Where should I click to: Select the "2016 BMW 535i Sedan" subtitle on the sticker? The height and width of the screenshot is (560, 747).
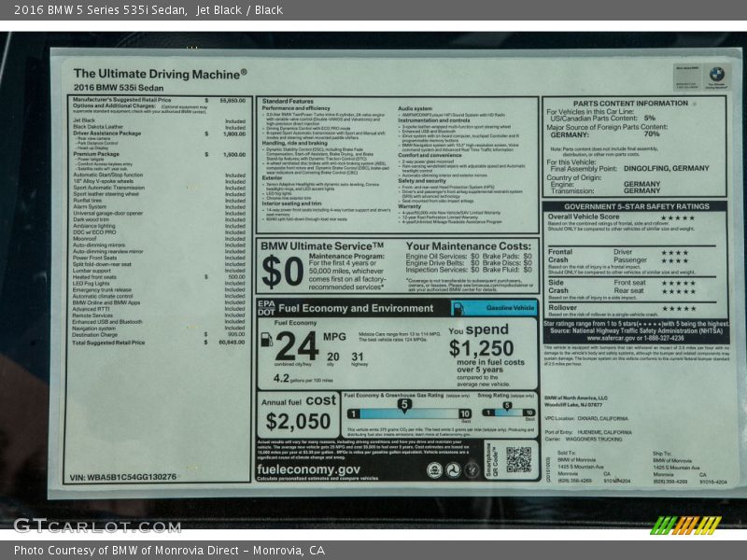(119, 88)
